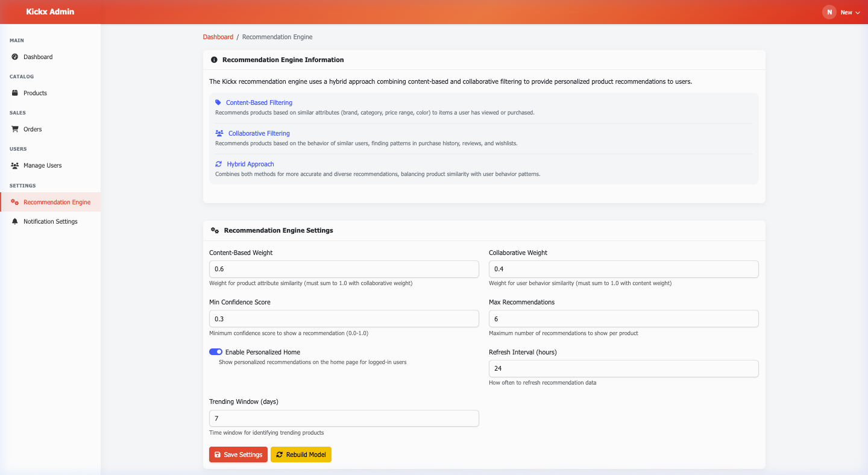Viewport: 868px width, 475px height.
Task: Click the Content-Based Filtering heading
Action: [259, 102]
